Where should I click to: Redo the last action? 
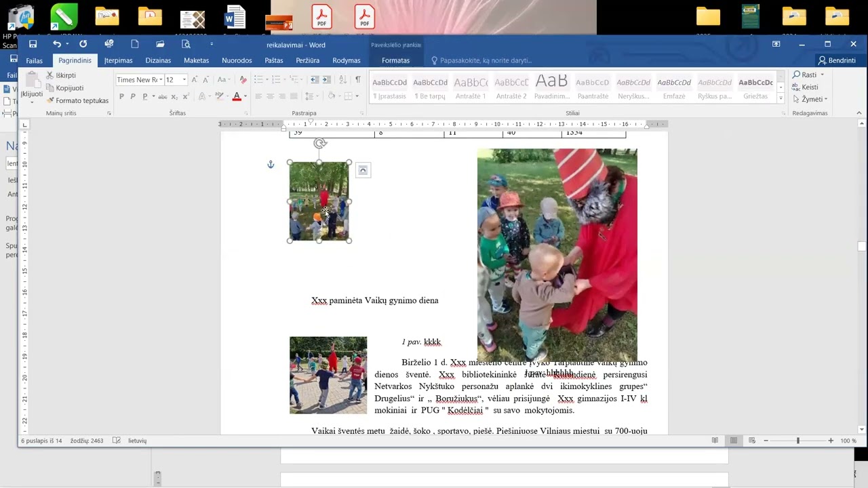[x=83, y=44]
